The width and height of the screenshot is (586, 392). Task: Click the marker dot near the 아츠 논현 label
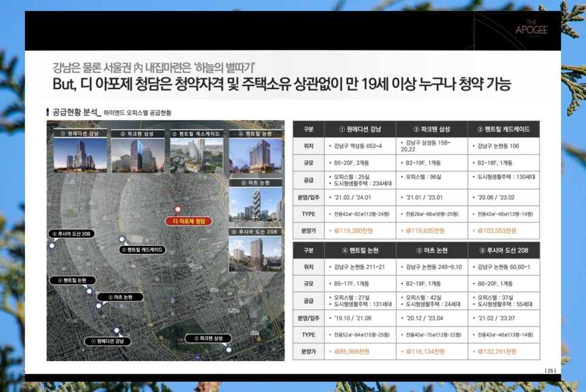99,306
